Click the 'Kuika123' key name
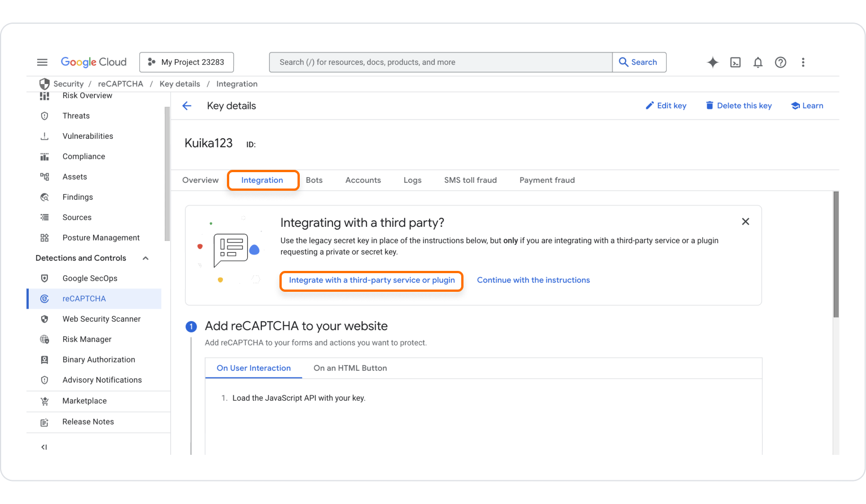 pyautogui.click(x=208, y=143)
